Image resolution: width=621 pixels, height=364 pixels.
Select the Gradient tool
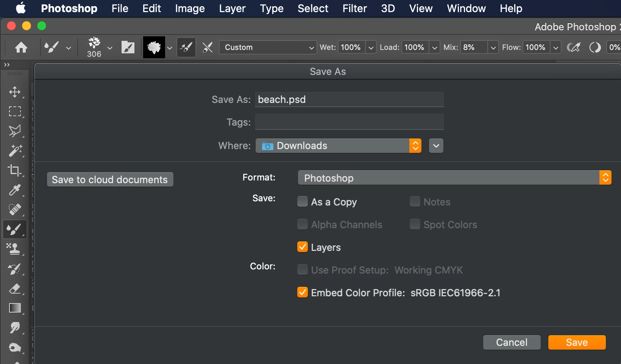point(15,308)
